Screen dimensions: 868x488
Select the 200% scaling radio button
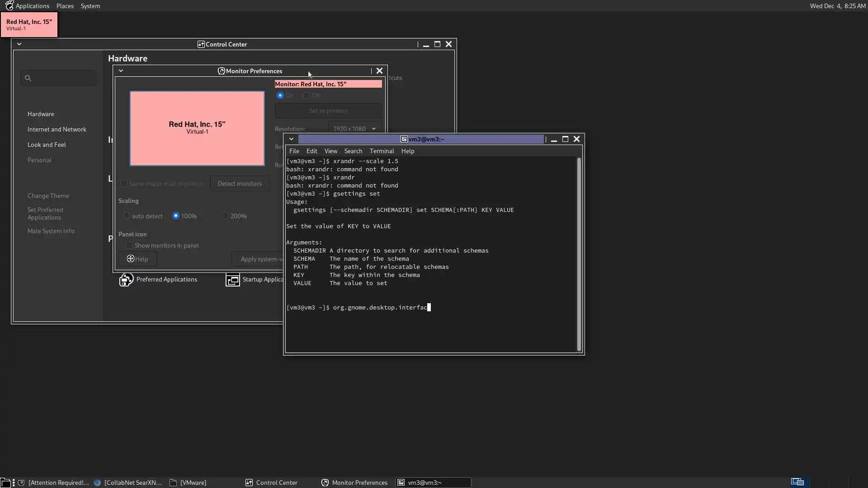click(x=225, y=216)
